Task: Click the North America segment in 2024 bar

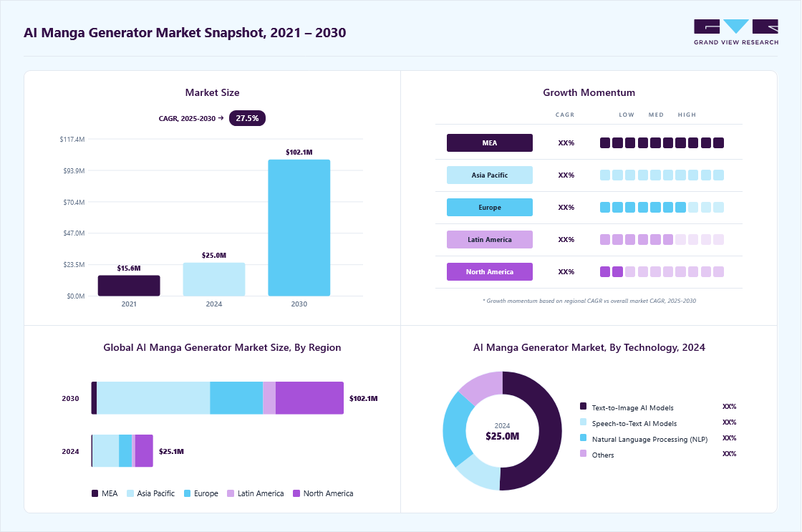Action: (144, 450)
